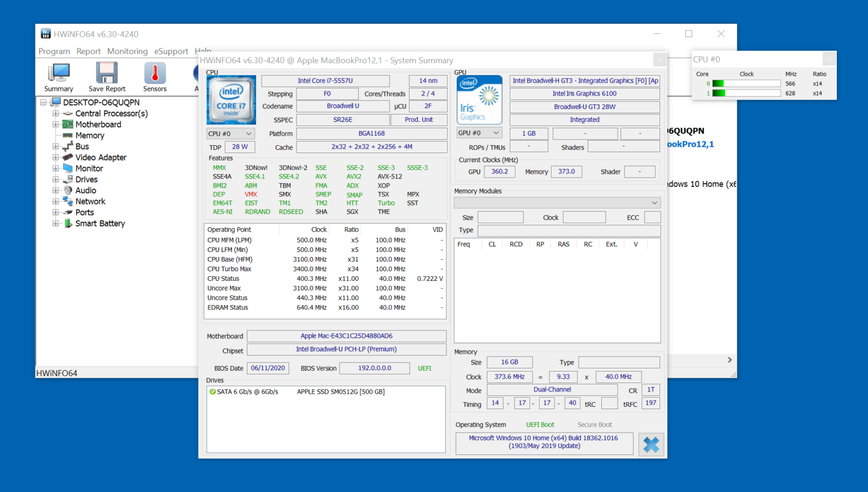
Task: Click the BIOS Version 192.0.0.0.0 field
Action: click(x=374, y=368)
